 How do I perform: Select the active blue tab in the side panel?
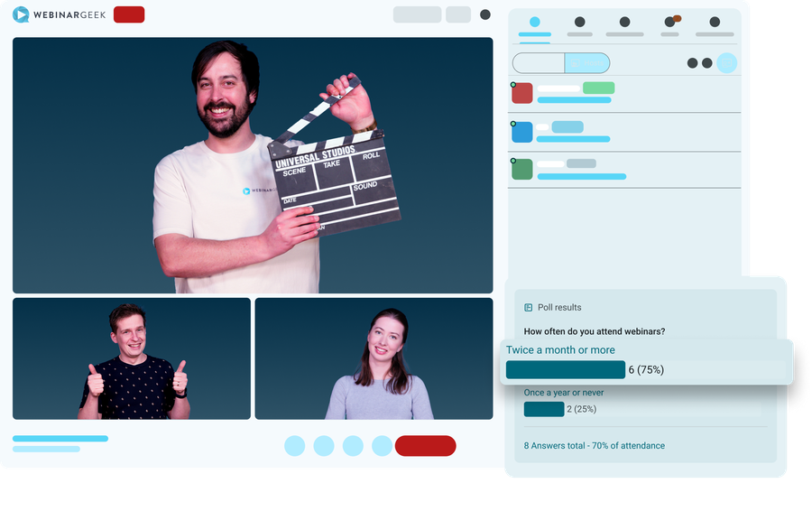click(535, 26)
